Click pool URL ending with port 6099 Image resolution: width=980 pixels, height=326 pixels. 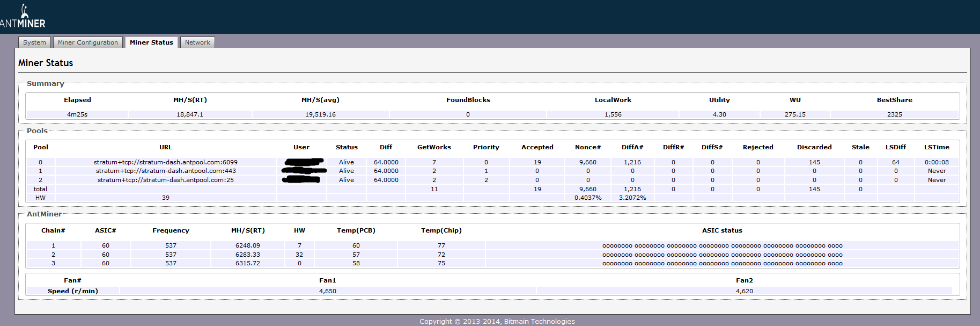click(165, 162)
